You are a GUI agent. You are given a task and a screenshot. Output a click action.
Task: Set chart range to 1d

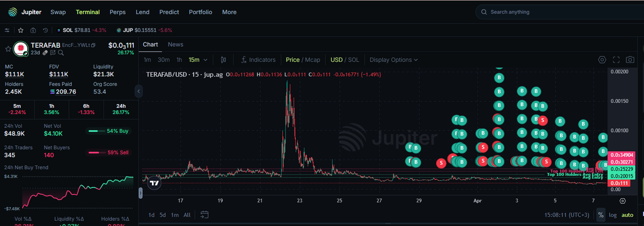coord(151,215)
